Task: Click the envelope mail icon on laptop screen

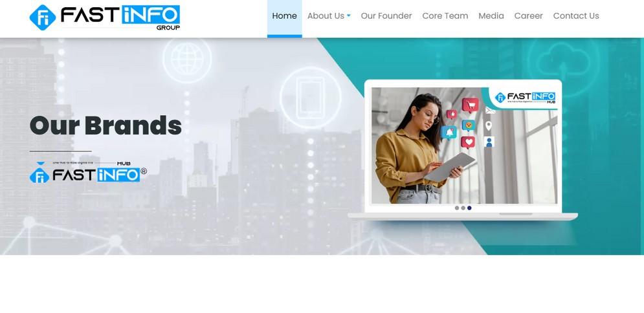Action: (490, 111)
